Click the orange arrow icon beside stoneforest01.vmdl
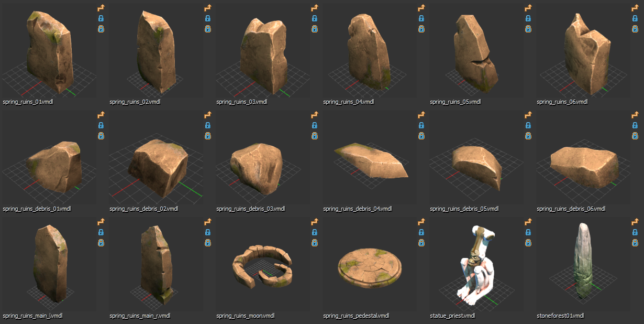Viewport: 644px width, 324px height. pos(635,222)
